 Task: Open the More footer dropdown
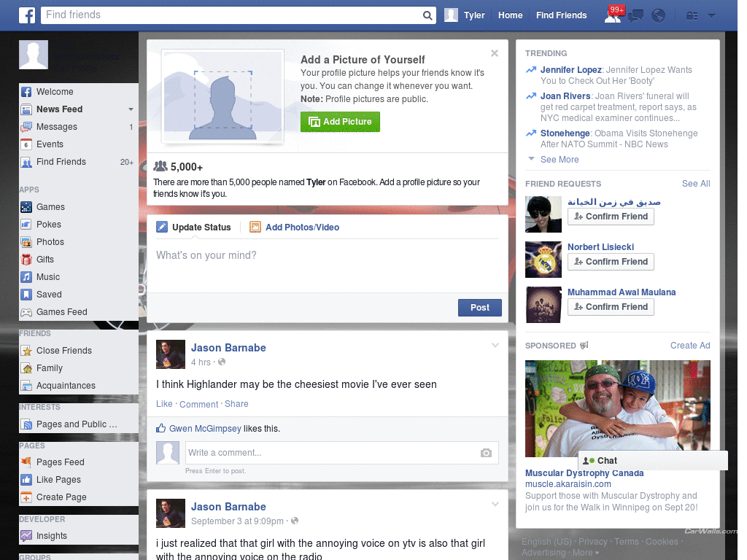[x=586, y=553]
